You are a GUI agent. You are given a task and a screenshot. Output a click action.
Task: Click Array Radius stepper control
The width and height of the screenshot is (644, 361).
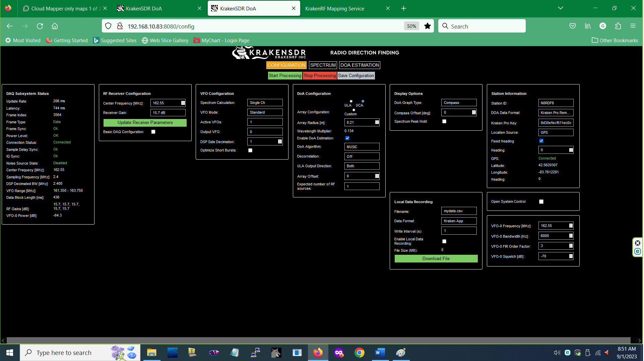pyautogui.click(x=377, y=122)
